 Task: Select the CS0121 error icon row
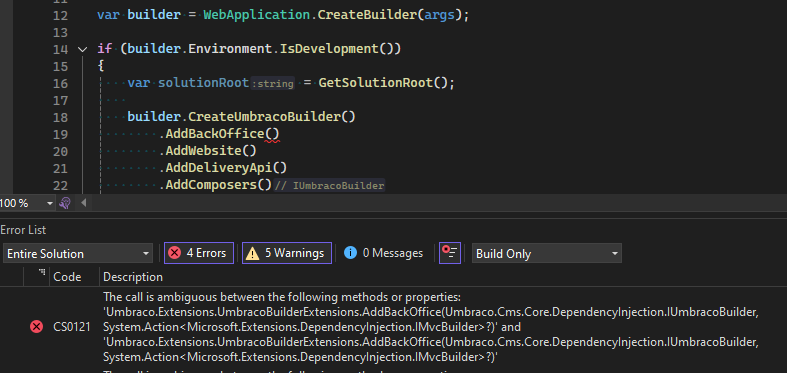pos(36,327)
